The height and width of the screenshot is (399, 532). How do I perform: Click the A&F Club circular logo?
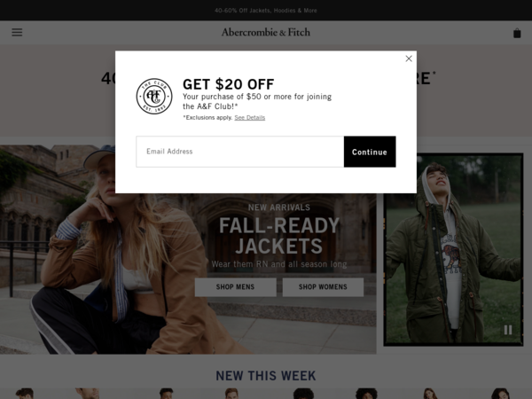154,97
